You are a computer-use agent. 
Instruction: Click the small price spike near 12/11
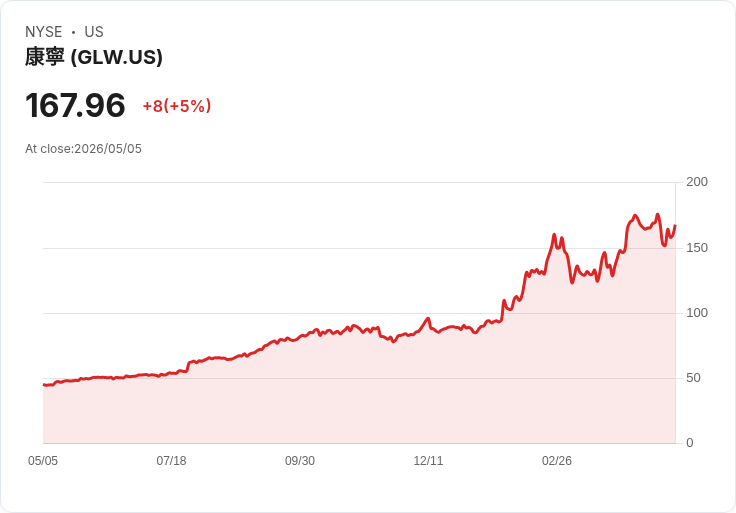tap(428, 319)
